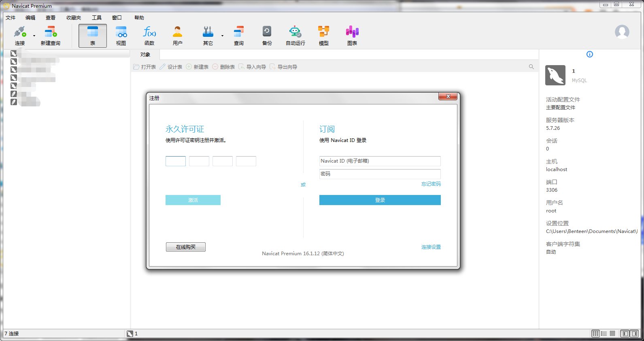Click the 7 连接 status text
The image size is (644, 341).
(x=12, y=334)
